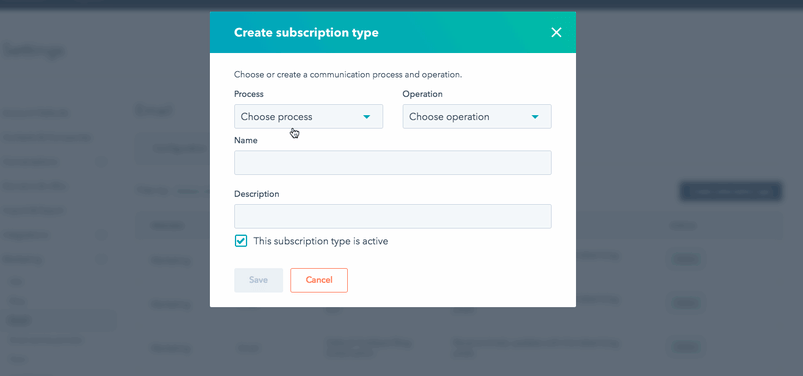The width and height of the screenshot is (803, 376).
Task: Toggle the topmost expander chevron in blurred sidebar
Action: pos(101,162)
